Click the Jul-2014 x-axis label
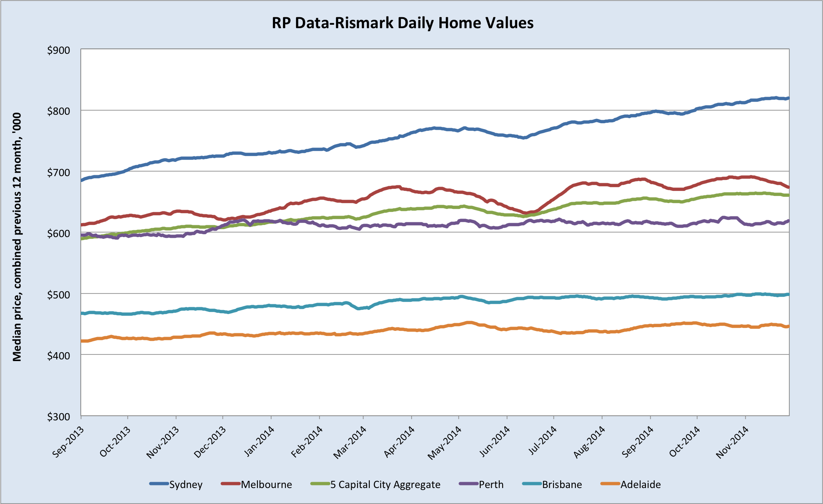823x504 pixels. click(x=542, y=441)
